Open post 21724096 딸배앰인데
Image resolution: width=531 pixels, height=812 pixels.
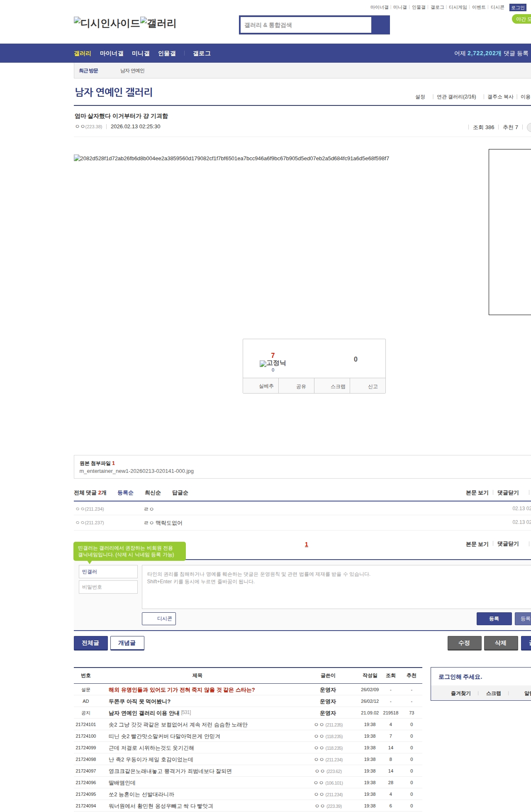coord(122,783)
